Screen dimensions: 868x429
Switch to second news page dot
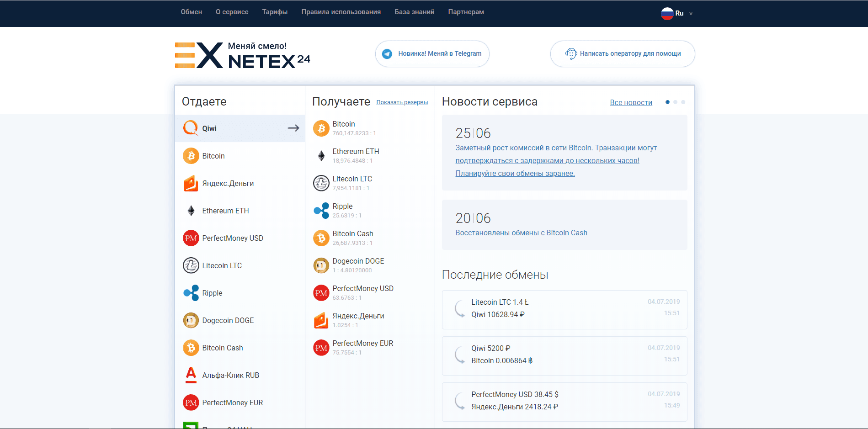675,102
